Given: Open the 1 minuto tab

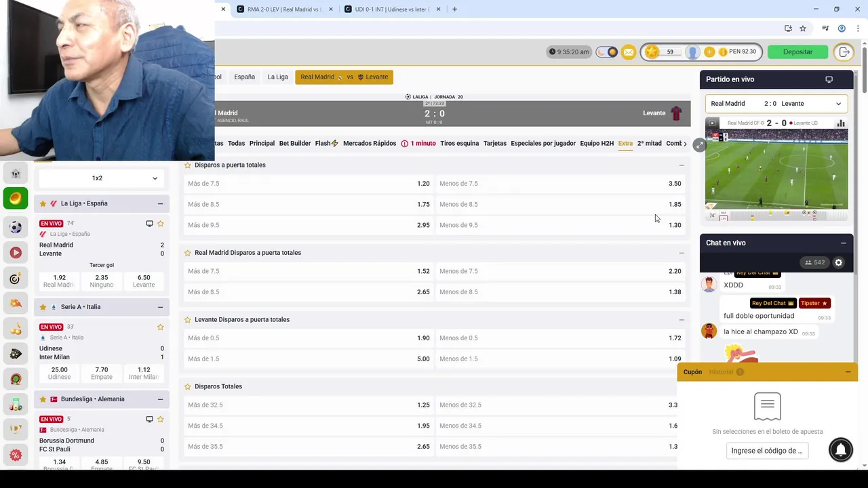Looking at the screenshot, I should [418, 144].
